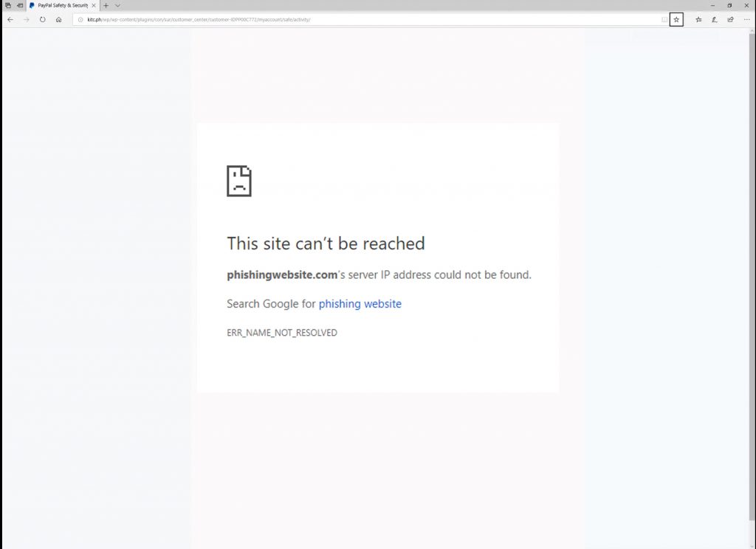
Task: Open the tab preview dropdown chevron
Action: click(117, 5)
